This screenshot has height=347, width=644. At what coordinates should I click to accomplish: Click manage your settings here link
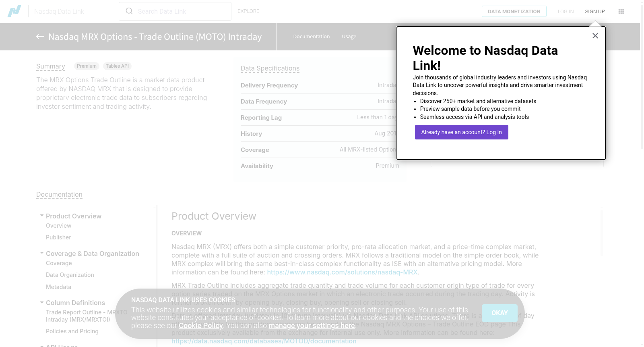coord(312,326)
